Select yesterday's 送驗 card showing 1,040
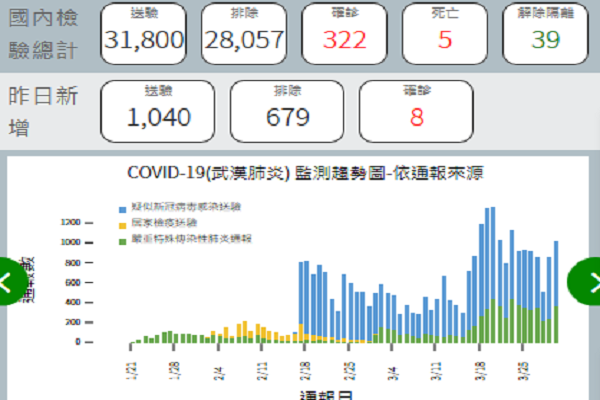The height and width of the screenshot is (400, 600). (158, 110)
